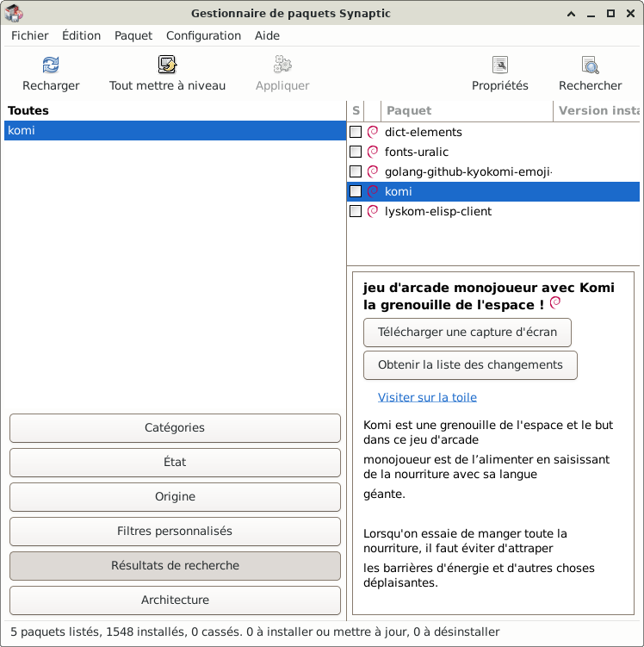Minimize the Synaptic window
644x647 pixels.
591,14
